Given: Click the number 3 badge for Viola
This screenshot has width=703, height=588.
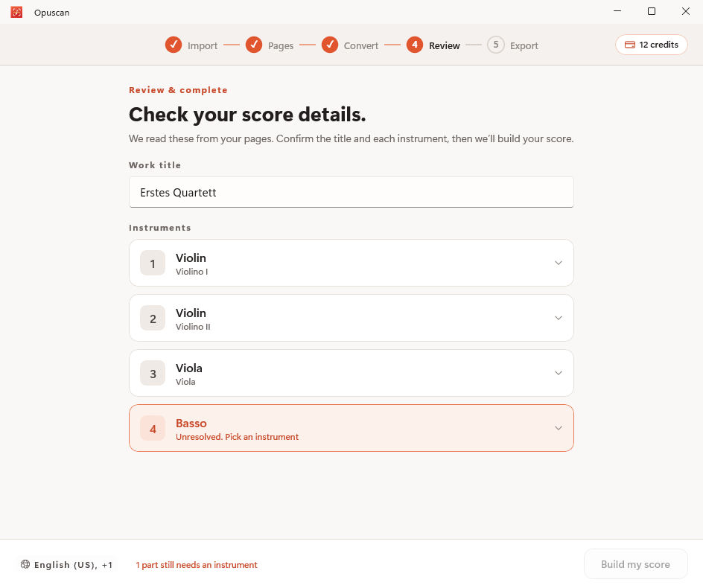Looking at the screenshot, I should (x=153, y=374).
